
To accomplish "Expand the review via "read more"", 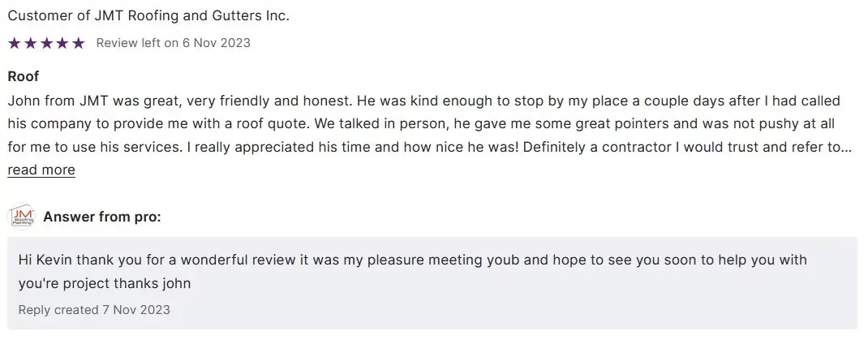I will point(41,170).
